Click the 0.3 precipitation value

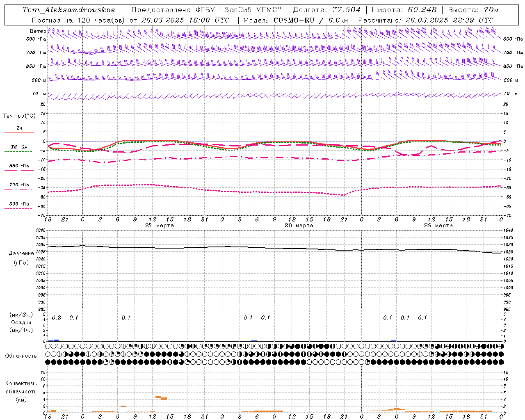[57, 317]
